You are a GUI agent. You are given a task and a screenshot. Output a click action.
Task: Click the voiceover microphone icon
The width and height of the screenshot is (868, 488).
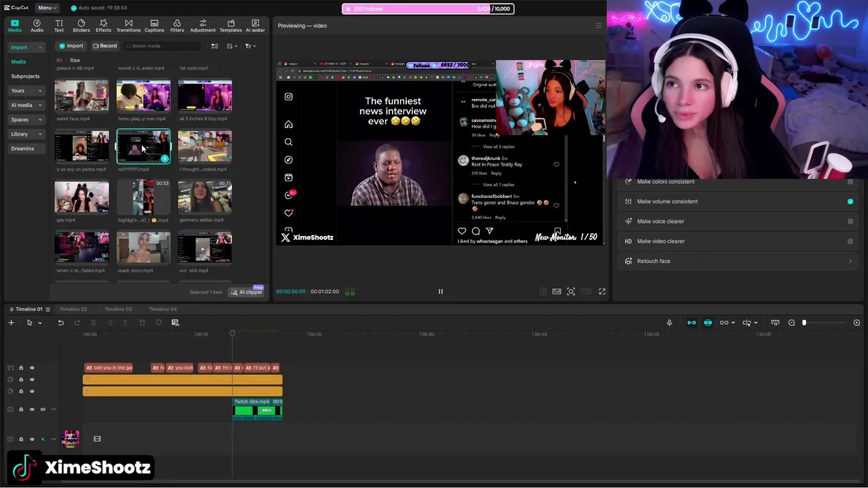click(669, 323)
